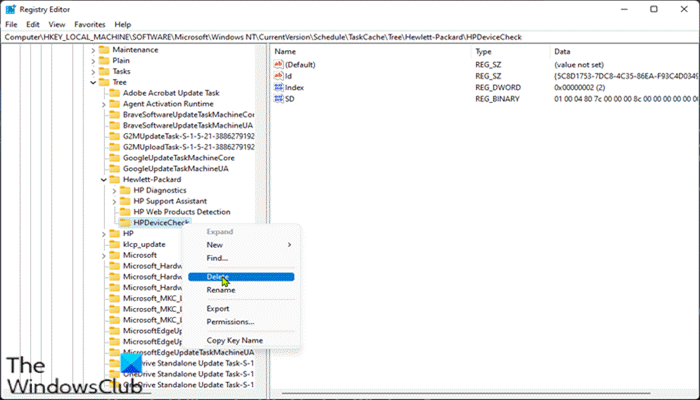Select the HP Diagnostics folder icon
This screenshot has height=400, width=700.
[x=125, y=191]
